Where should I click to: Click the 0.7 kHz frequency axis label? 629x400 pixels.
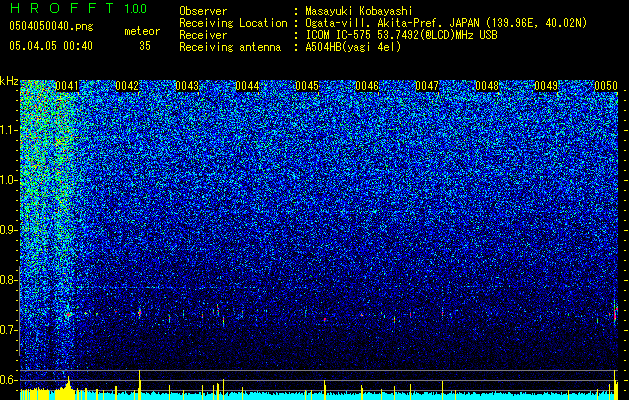click(9, 330)
